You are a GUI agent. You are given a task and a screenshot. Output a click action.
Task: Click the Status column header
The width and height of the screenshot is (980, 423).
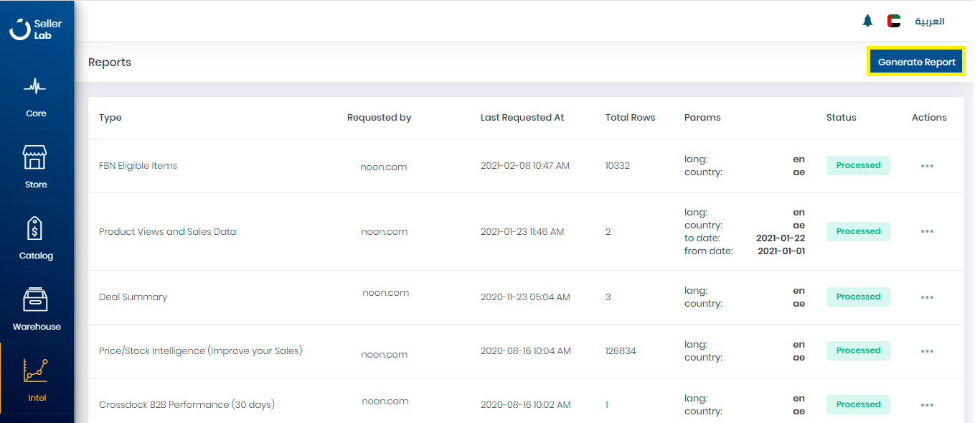coord(841,118)
